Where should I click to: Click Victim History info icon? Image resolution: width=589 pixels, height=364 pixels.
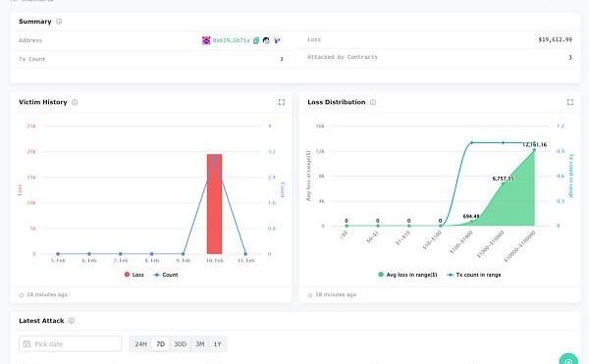point(75,102)
